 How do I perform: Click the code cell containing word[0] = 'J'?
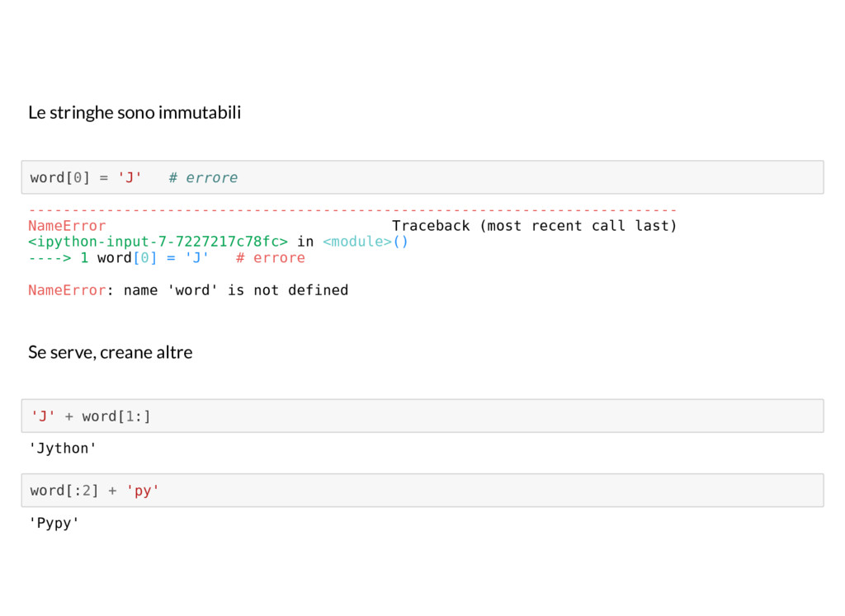click(422, 177)
